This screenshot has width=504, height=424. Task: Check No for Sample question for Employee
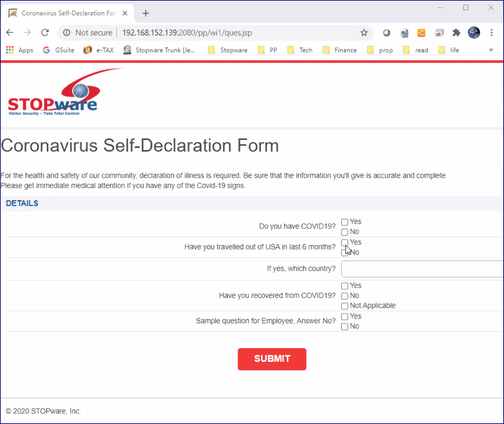(345, 327)
